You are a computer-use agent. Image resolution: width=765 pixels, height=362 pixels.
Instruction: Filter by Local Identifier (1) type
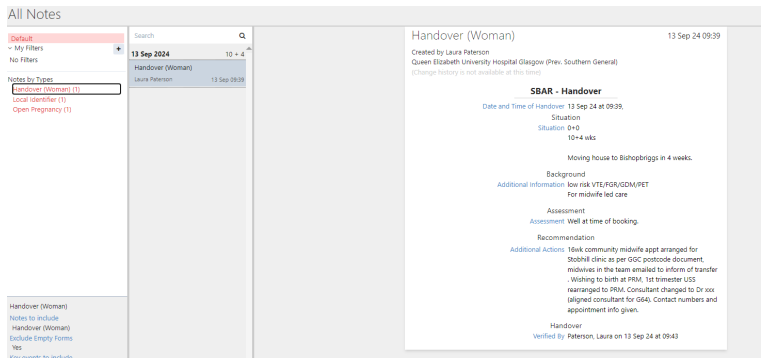tap(39, 100)
